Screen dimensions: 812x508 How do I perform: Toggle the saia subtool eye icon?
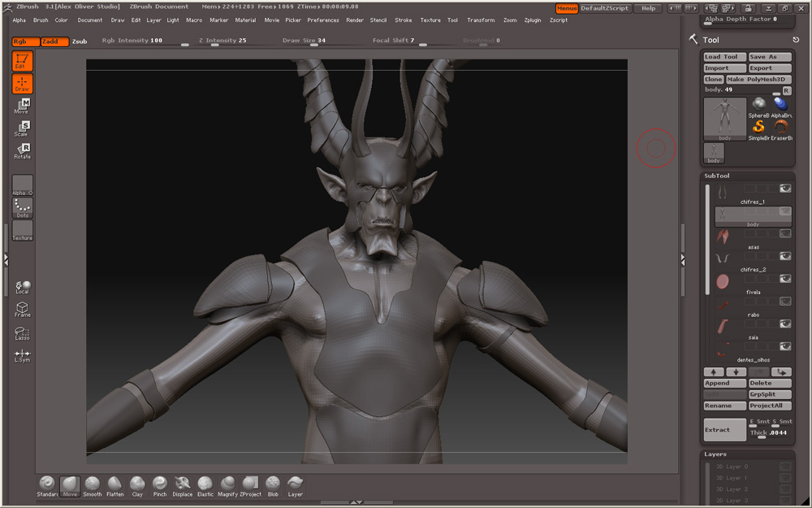tap(785, 324)
